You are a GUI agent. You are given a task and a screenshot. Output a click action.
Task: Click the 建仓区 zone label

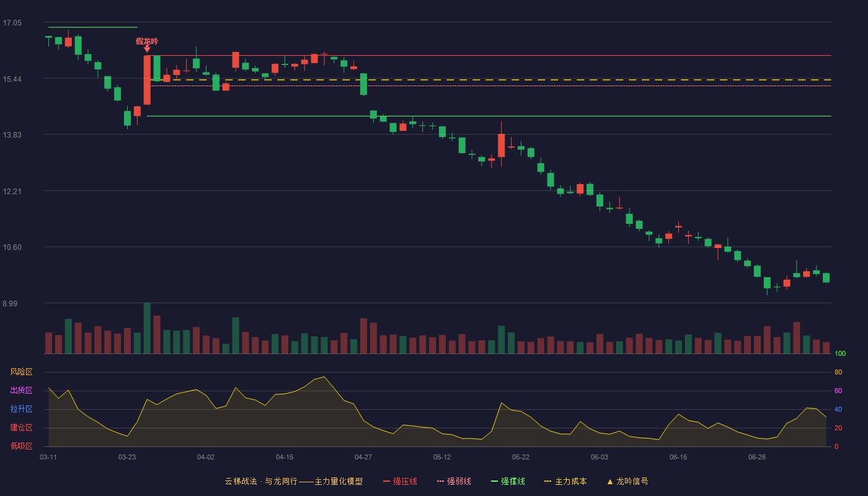21,428
